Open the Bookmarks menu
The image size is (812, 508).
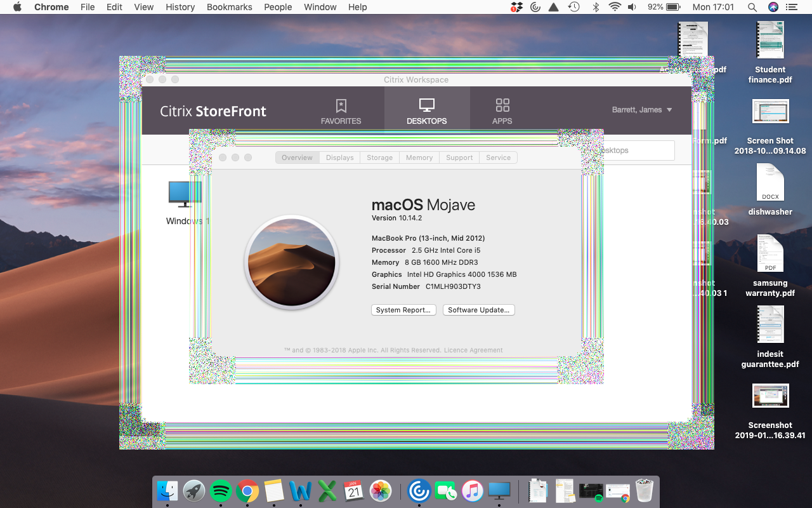pos(229,7)
